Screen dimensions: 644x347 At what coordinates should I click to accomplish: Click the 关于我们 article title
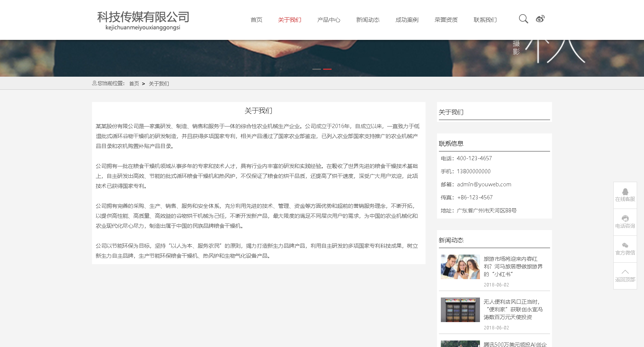click(x=258, y=111)
